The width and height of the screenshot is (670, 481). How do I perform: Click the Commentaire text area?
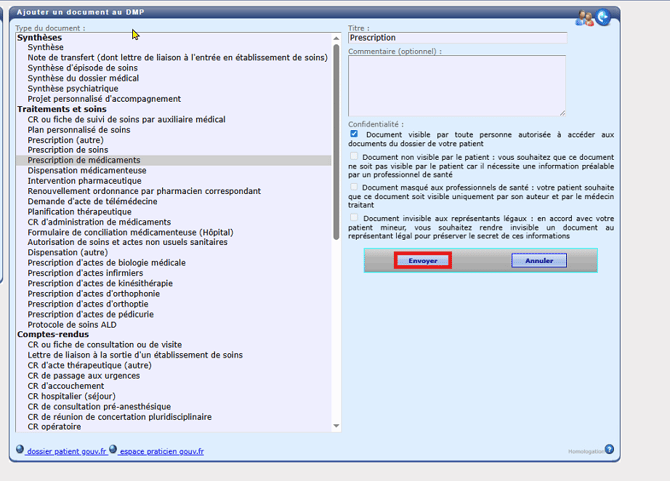pyautogui.click(x=456, y=85)
